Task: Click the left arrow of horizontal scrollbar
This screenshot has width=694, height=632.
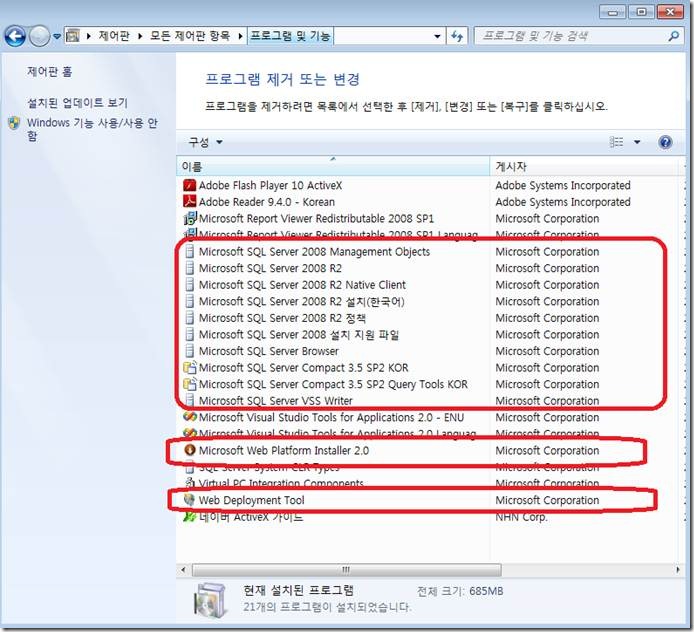Action: click(x=184, y=570)
